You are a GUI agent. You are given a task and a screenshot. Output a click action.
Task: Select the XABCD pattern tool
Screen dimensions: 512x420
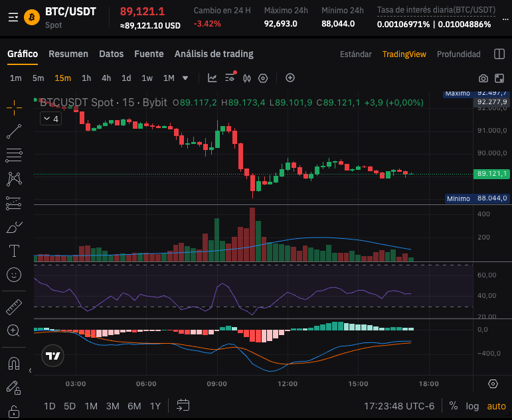(x=14, y=179)
